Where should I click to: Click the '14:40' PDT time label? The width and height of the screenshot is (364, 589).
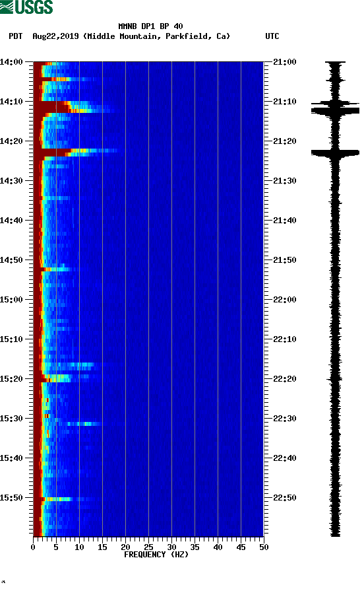click(x=11, y=221)
